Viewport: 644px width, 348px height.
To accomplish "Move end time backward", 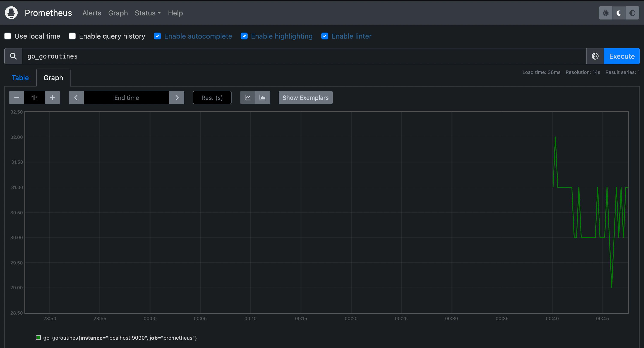I will (76, 98).
